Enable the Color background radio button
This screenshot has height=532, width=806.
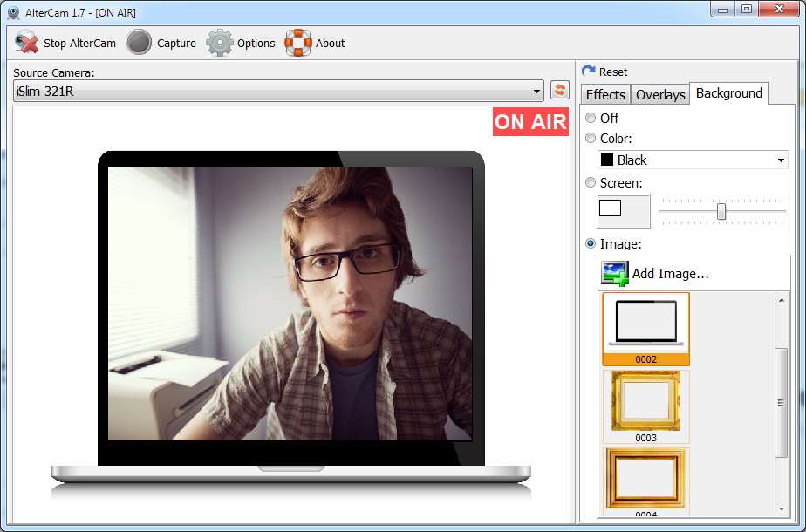tap(591, 138)
